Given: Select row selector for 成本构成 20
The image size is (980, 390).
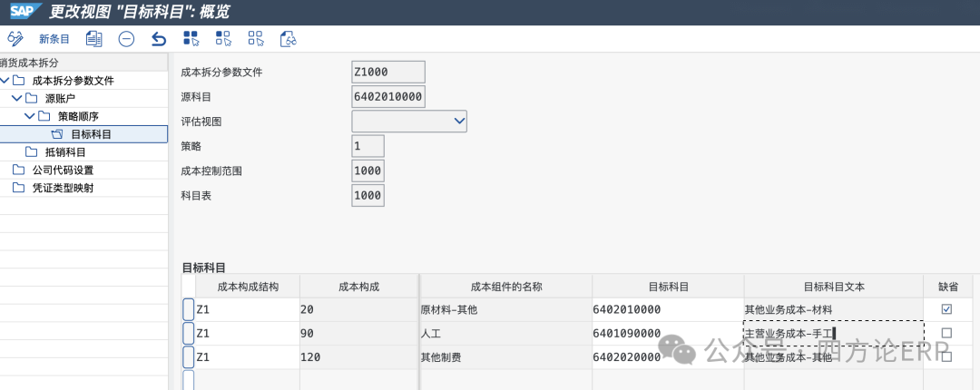Looking at the screenshot, I should point(188,309).
